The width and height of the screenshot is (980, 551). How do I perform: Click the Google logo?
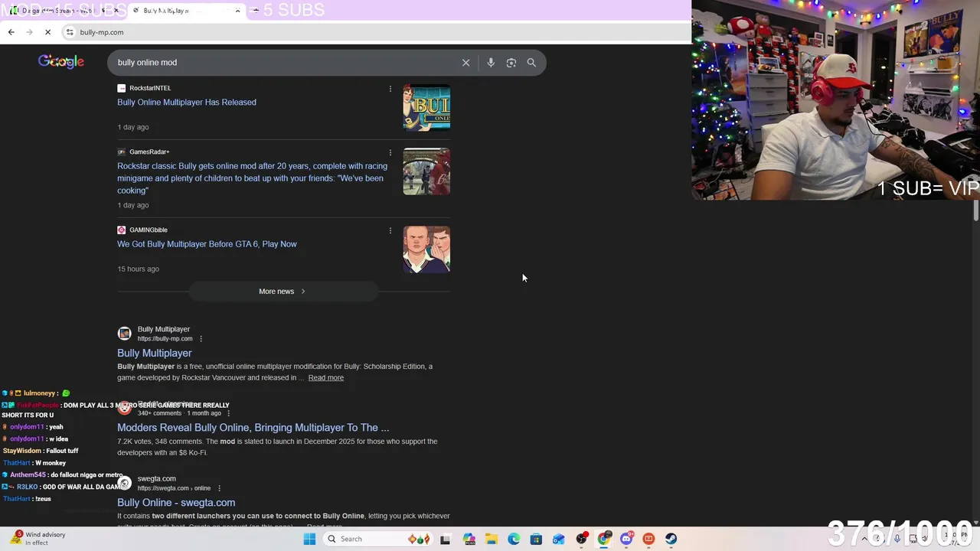coord(61,62)
